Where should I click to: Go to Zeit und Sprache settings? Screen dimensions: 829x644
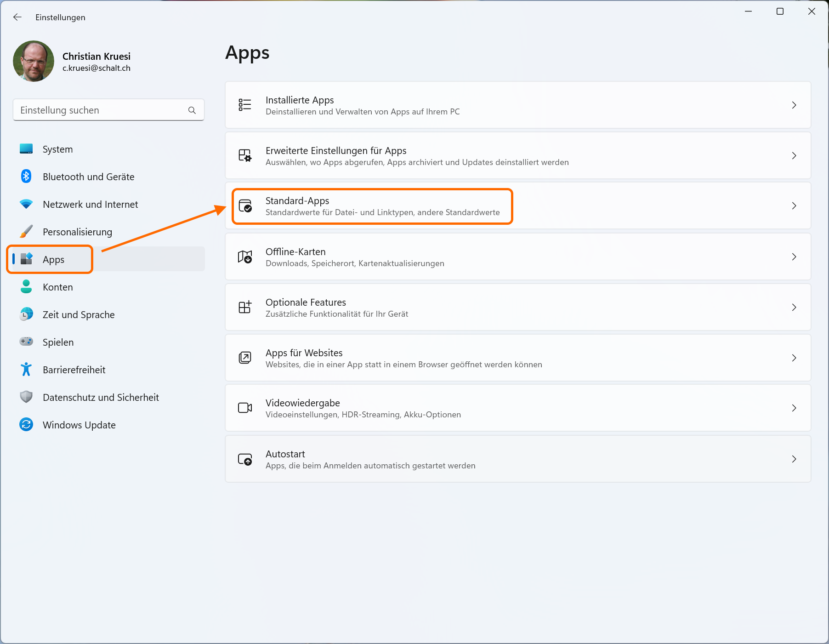coord(79,315)
